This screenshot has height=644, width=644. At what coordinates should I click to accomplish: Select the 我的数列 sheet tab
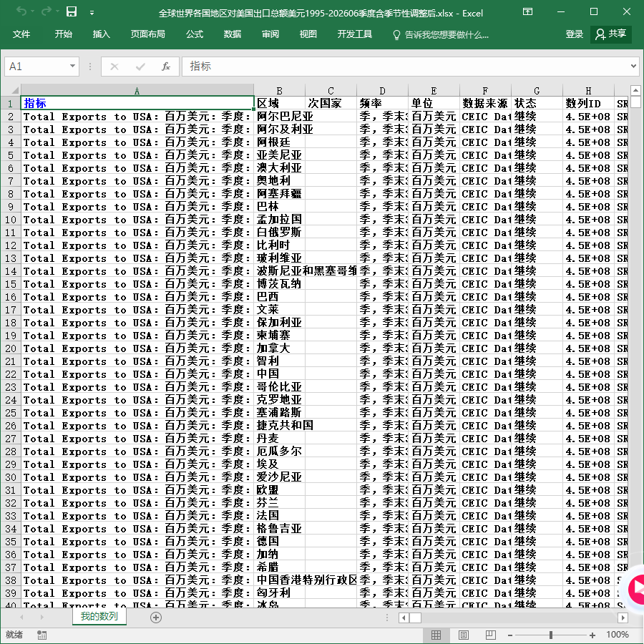point(99,617)
